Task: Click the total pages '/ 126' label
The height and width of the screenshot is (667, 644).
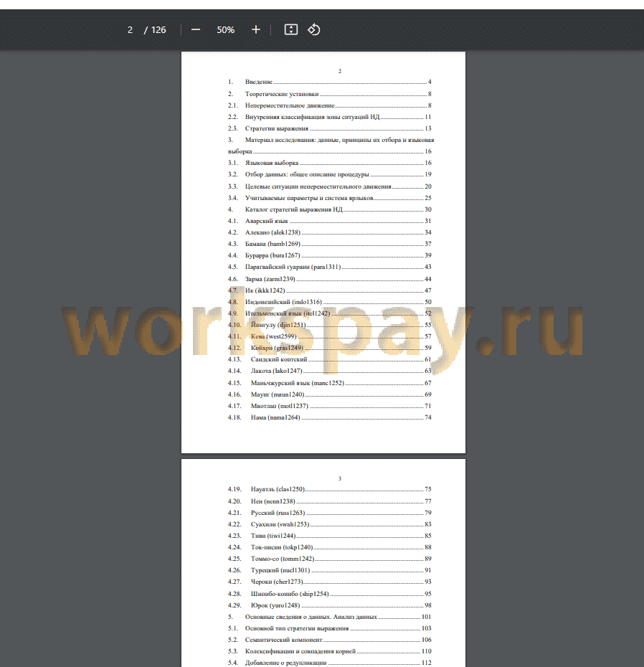Action: pyautogui.click(x=155, y=30)
